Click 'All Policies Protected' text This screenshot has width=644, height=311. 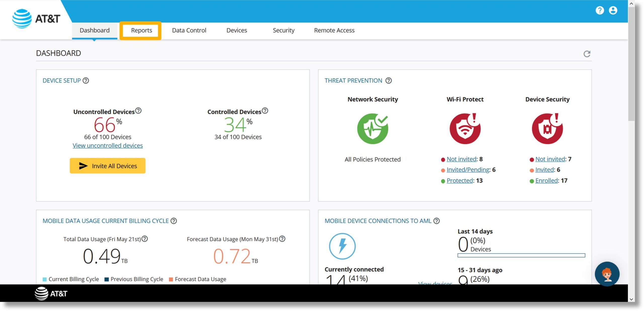pos(373,159)
